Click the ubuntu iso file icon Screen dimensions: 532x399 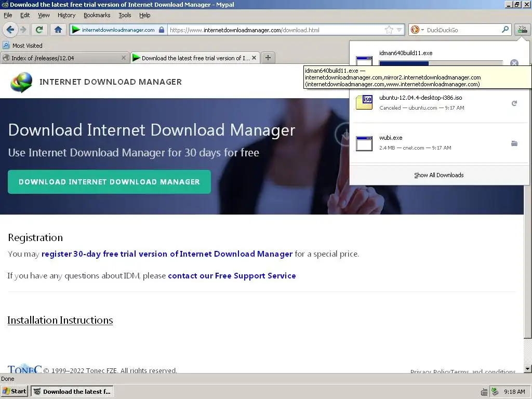coord(364,102)
